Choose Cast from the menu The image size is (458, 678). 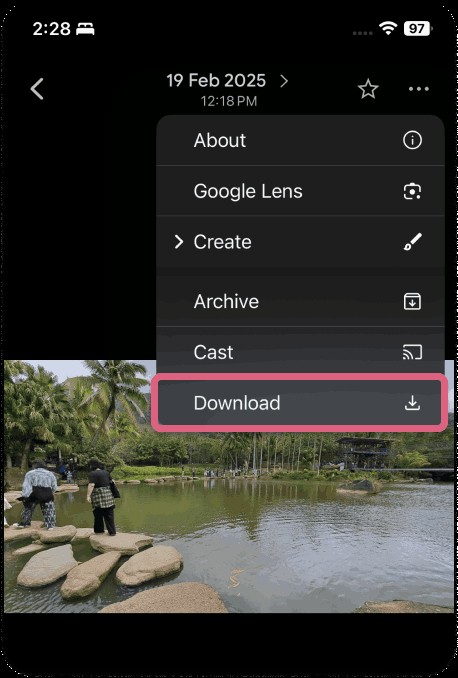point(300,352)
